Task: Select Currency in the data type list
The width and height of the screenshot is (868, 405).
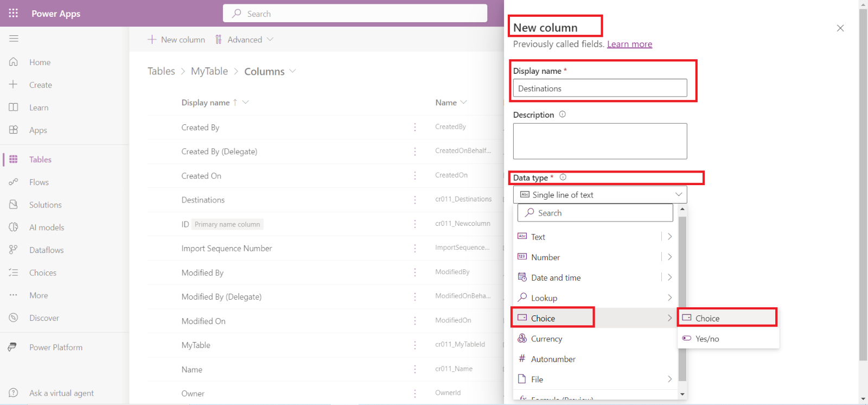Action: [x=546, y=339]
